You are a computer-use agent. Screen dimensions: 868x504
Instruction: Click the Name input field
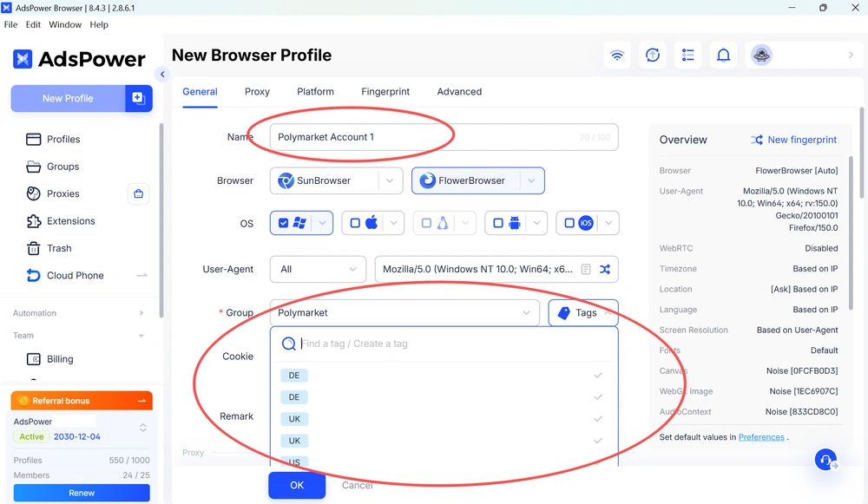(444, 137)
